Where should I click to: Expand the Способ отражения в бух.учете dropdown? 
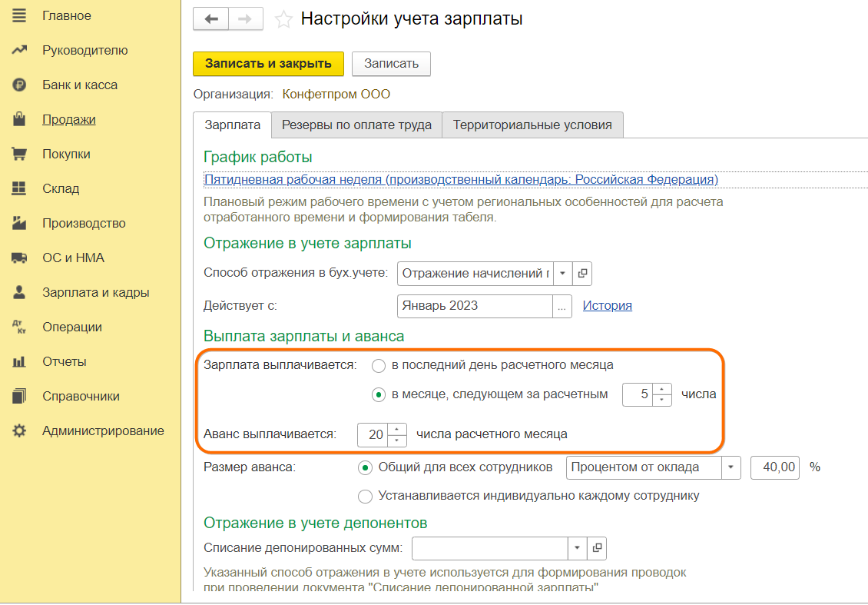click(563, 273)
